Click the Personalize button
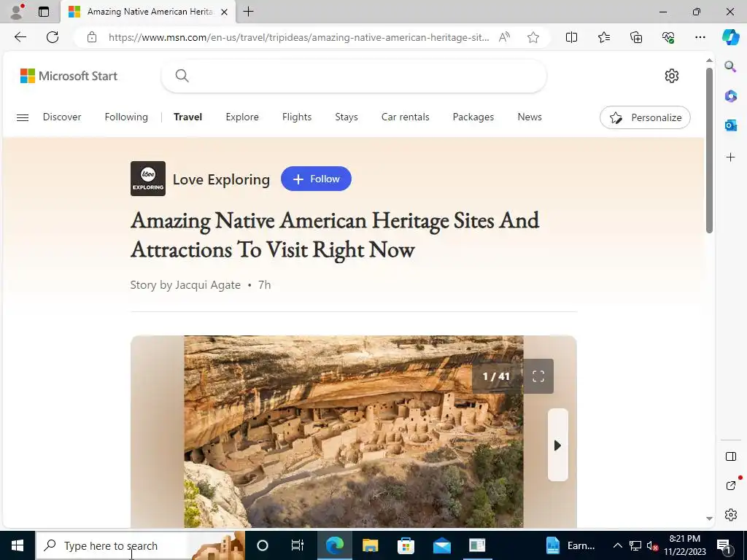The width and height of the screenshot is (747, 560). [645, 117]
